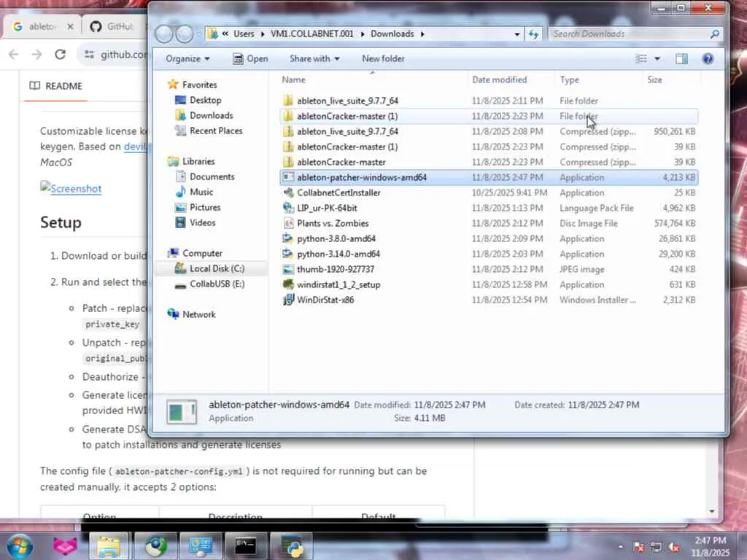This screenshot has width=747, height=560.
Task: Click the details pane file thumbnail
Action: pyautogui.click(x=182, y=412)
